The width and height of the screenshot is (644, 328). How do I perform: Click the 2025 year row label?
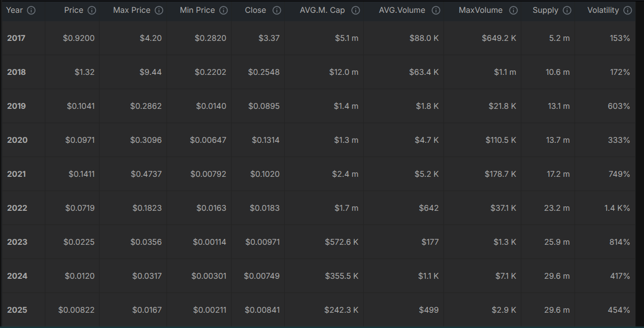click(x=17, y=310)
